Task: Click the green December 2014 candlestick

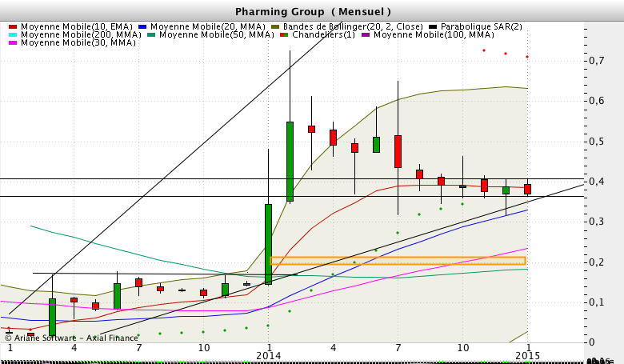Action: [x=506, y=190]
